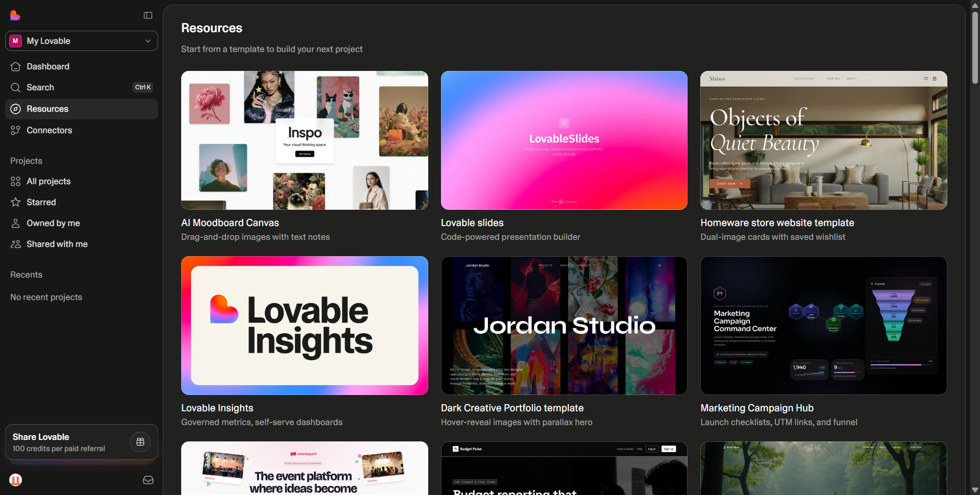Open the AI Moodboard Canvas thumbnail

tap(305, 140)
